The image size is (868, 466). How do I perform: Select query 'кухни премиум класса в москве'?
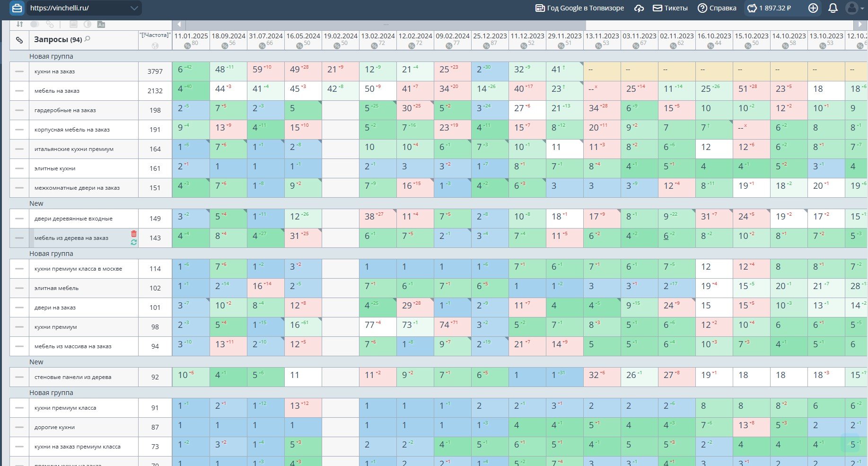[79, 269]
